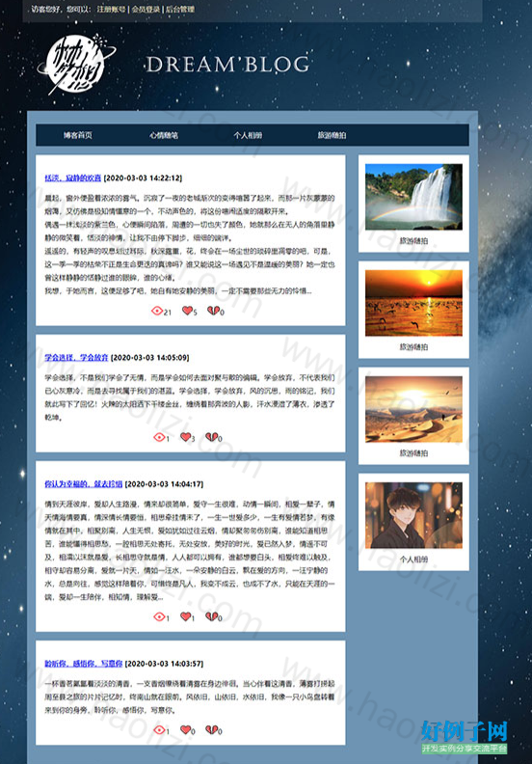Click broken heart icon on last post
The image size is (532, 764).
pyautogui.click(x=211, y=729)
